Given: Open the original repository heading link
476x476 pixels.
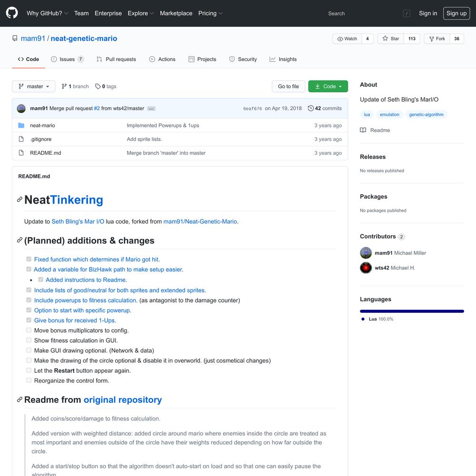Looking at the screenshot, I should click(123, 399).
